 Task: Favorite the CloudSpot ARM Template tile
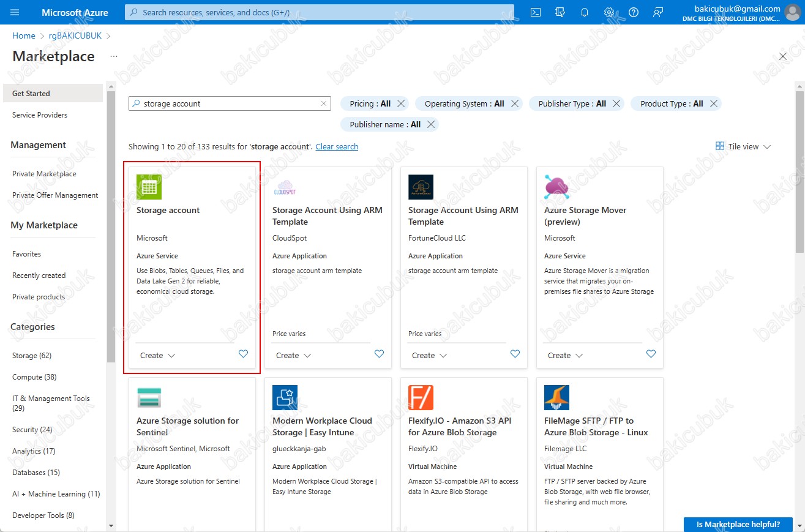[x=379, y=354]
